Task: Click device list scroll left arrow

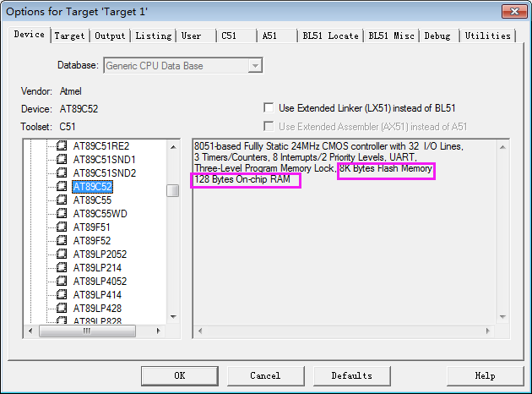Action: coord(30,331)
